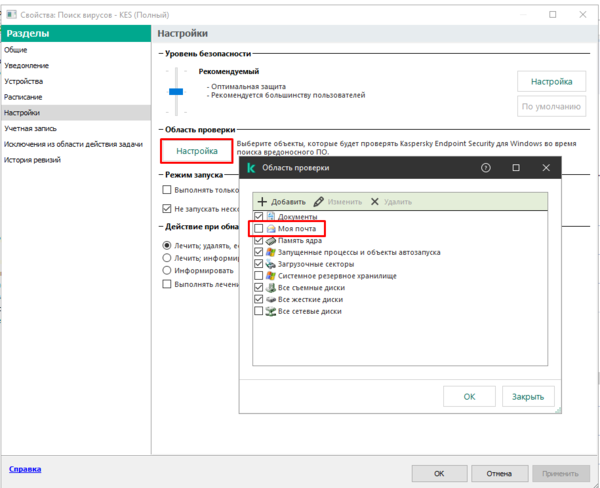Select the Лечить; информировать radio button
This screenshot has width=600, height=488.
[x=166, y=258]
